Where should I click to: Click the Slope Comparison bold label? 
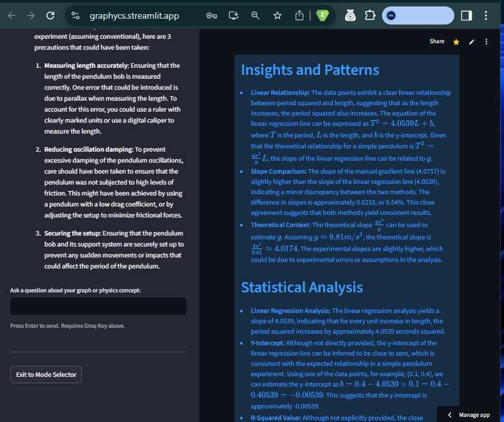tap(279, 171)
